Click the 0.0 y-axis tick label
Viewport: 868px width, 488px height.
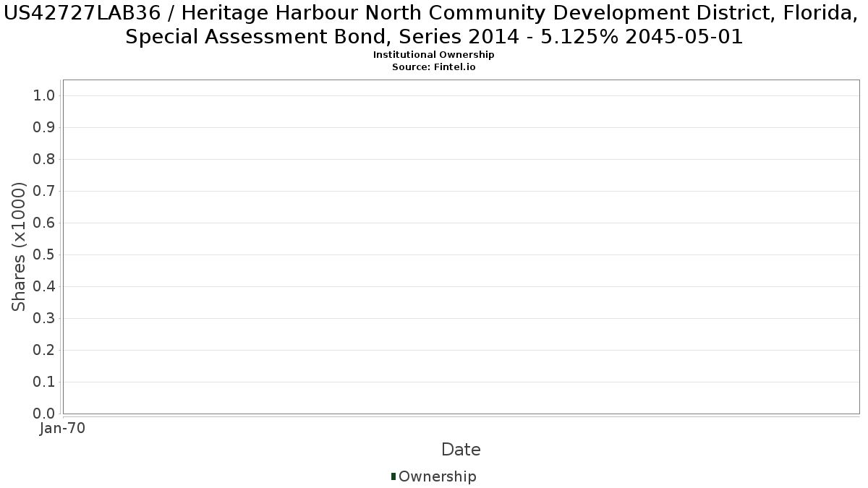tap(45, 414)
